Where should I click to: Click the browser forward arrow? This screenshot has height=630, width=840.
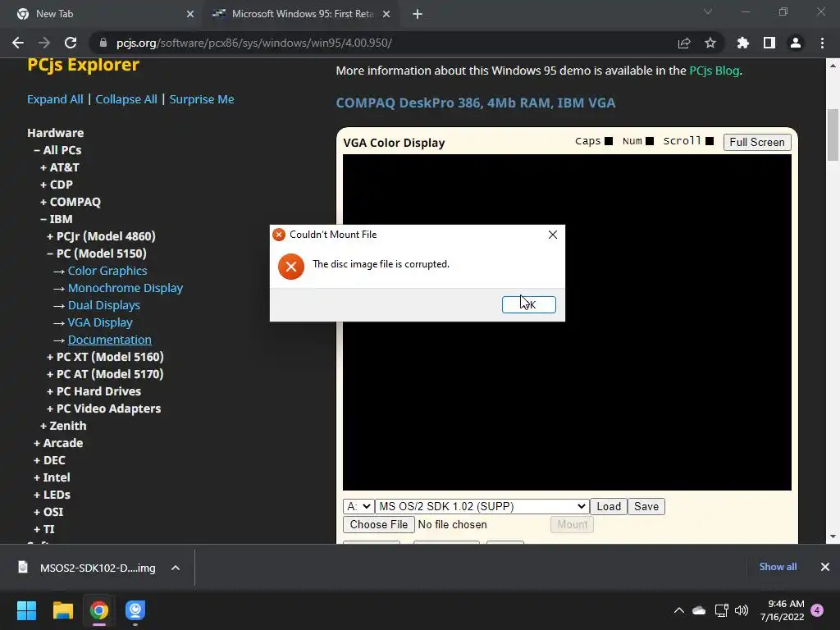[44, 43]
